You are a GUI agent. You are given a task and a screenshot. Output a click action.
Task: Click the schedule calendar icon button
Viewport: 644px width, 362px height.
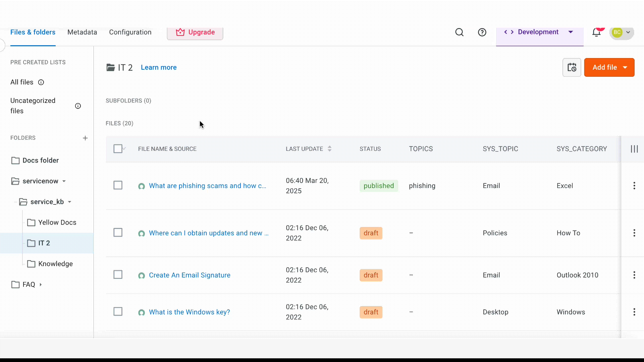[572, 67]
